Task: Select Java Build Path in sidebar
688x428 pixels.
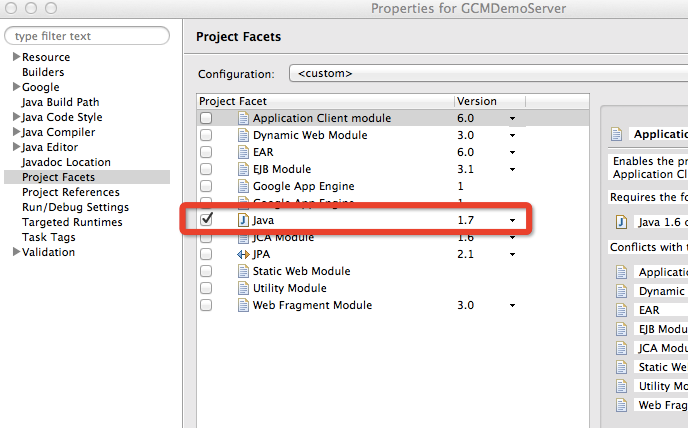Action: point(60,102)
